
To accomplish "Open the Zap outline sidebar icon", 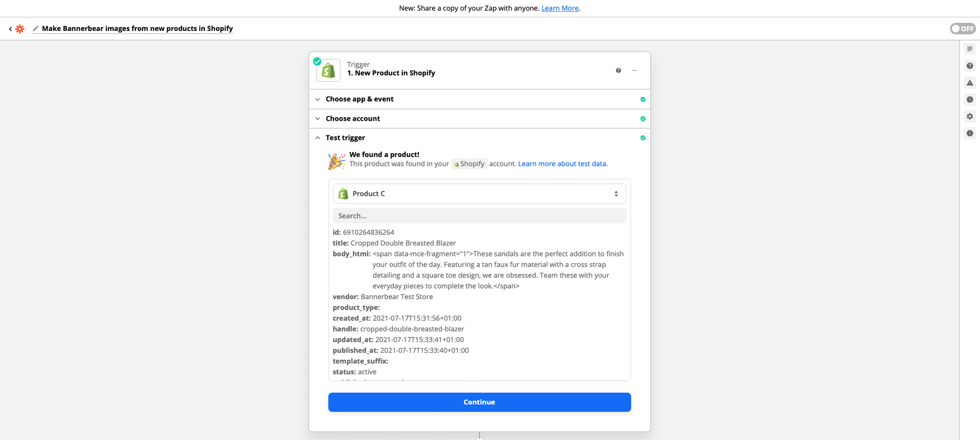I will click(970, 49).
